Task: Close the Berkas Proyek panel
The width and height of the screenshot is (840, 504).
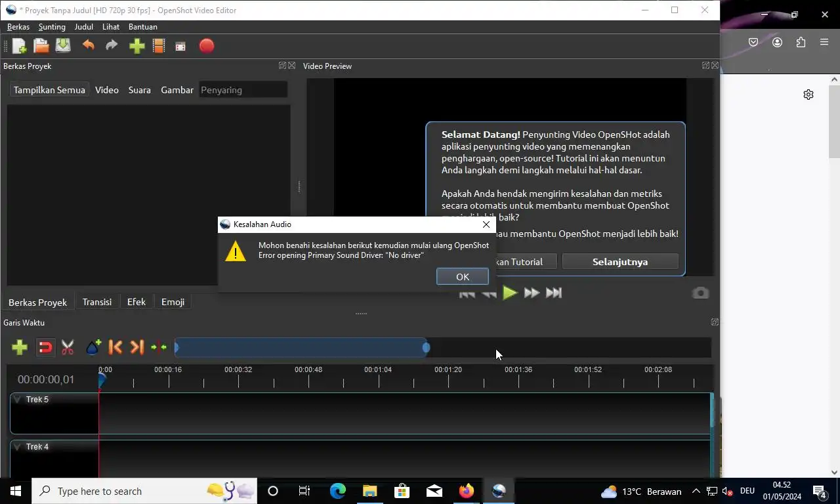Action: (291, 66)
